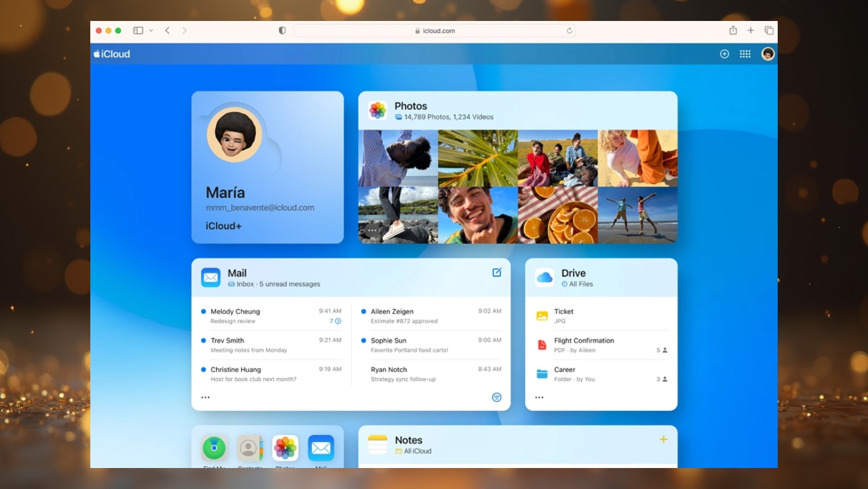Screen dimensions: 868x489
Task: Toggle the Mail unread filter icon
Action: pos(497,397)
